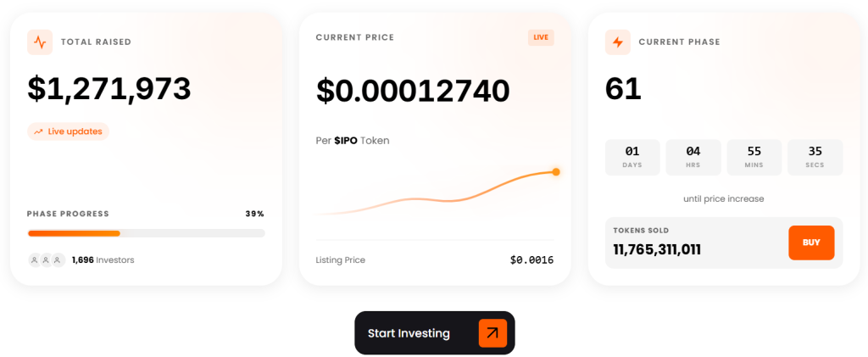Click the orange dot on price chart
This screenshot has height=357, width=868.
[556, 172]
